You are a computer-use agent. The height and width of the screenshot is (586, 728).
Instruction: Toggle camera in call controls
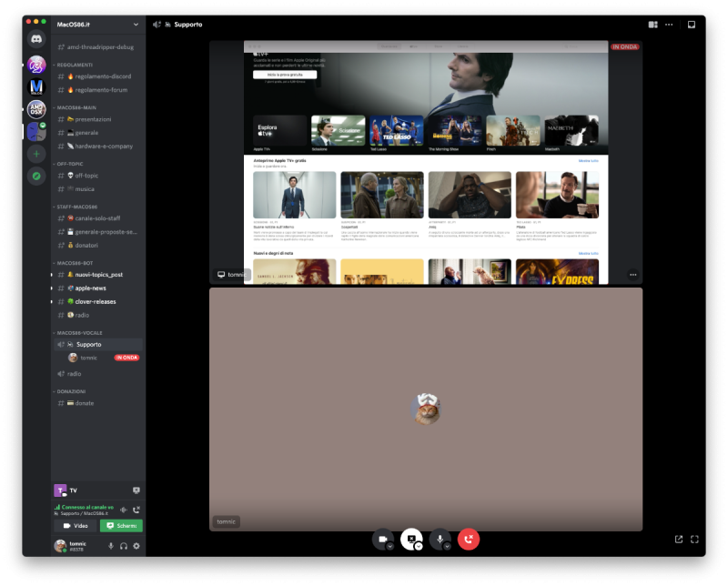(x=382, y=539)
